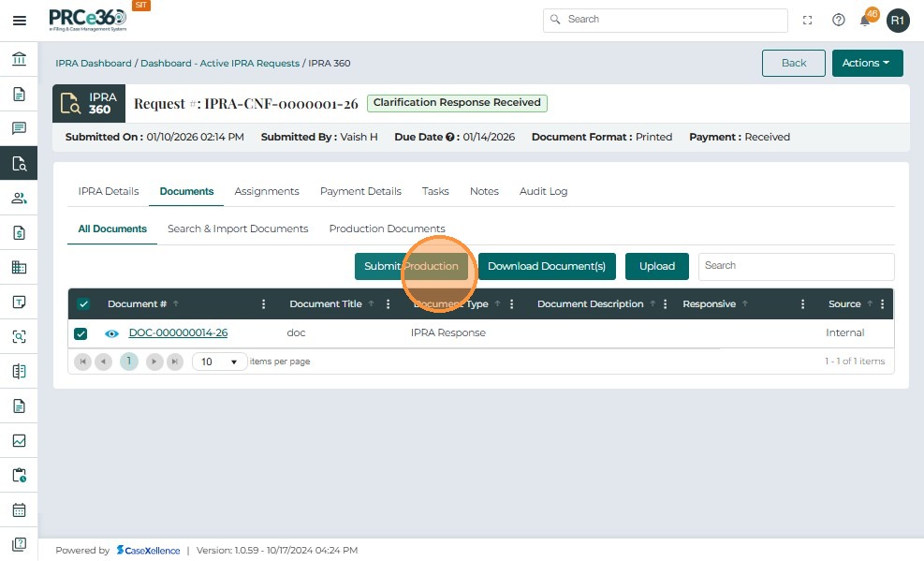The image size is (924, 561).
Task: Open DOC-000000014-26 document link
Action: pos(178,332)
